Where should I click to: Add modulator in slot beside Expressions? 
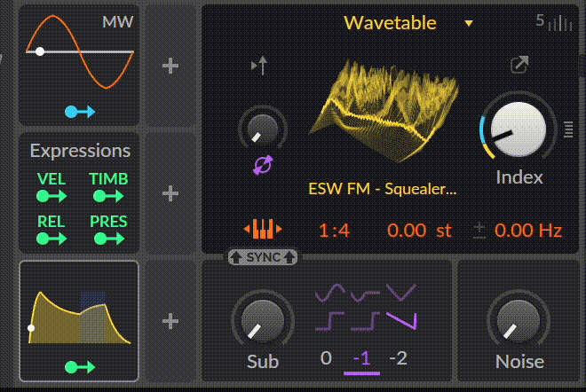click(170, 193)
